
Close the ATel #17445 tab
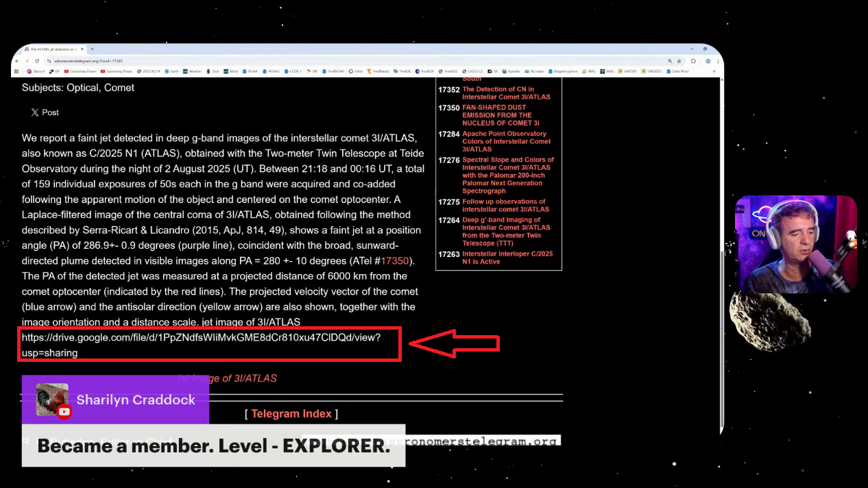pos(82,49)
